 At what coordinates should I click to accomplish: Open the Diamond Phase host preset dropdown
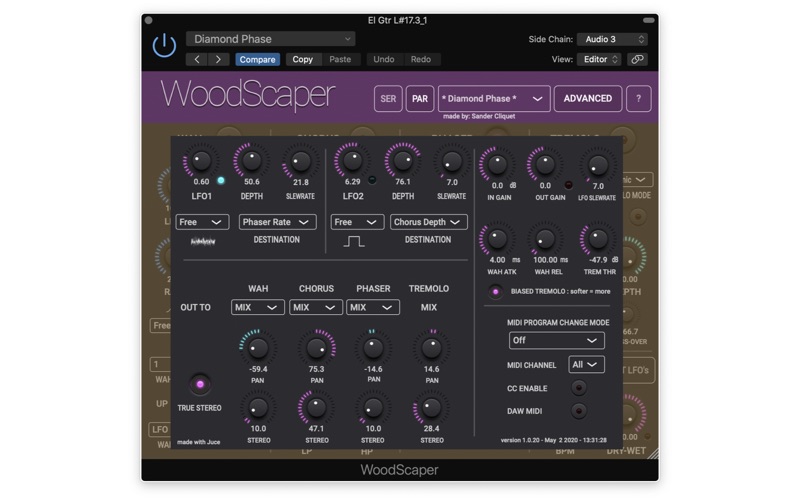pyautogui.click(x=270, y=39)
